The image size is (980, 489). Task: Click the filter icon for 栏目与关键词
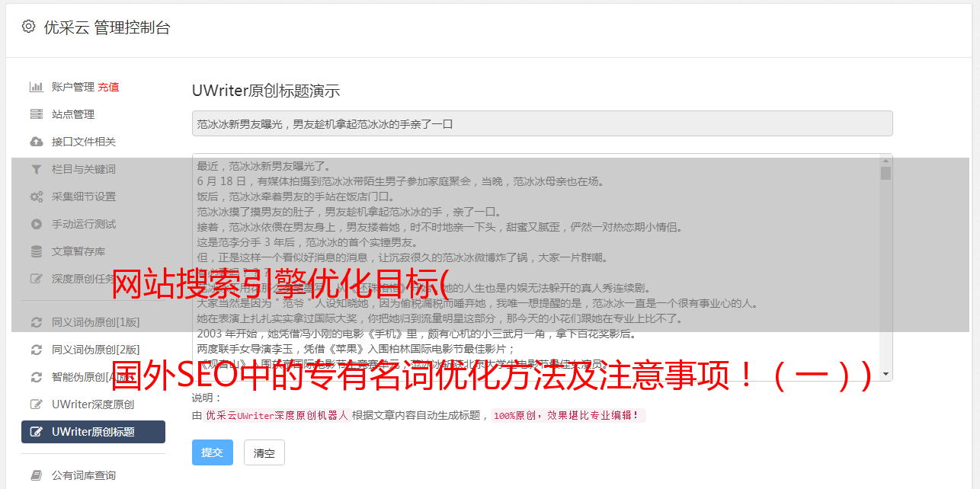(x=36, y=169)
